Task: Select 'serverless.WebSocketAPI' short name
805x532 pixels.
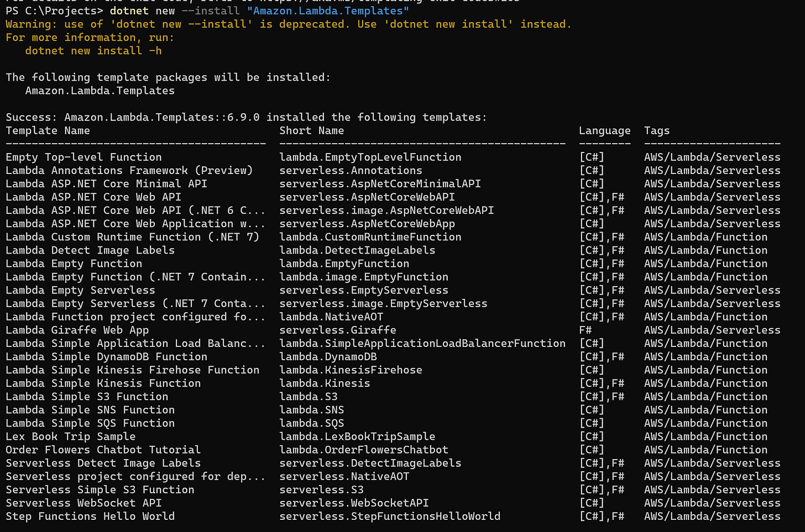Action: point(354,503)
